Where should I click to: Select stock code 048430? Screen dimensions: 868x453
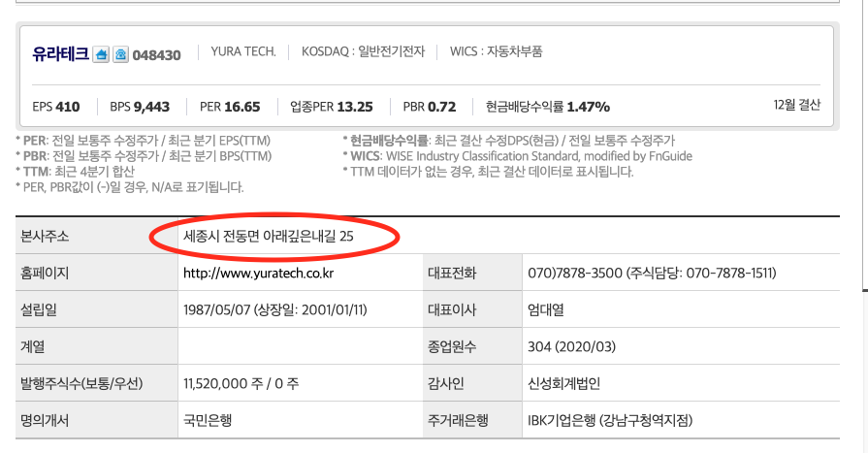pos(157,55)
